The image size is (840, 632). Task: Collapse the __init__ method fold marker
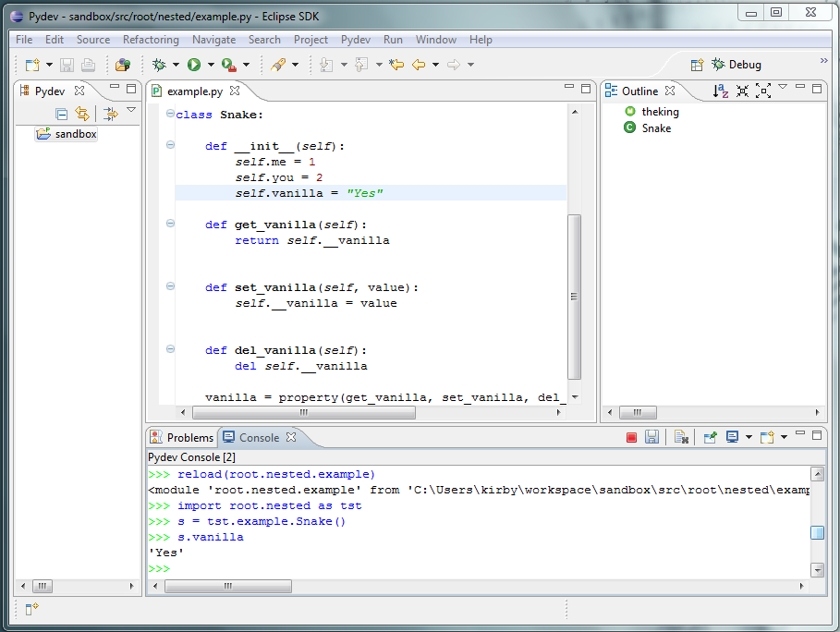[x=170, y=145]
